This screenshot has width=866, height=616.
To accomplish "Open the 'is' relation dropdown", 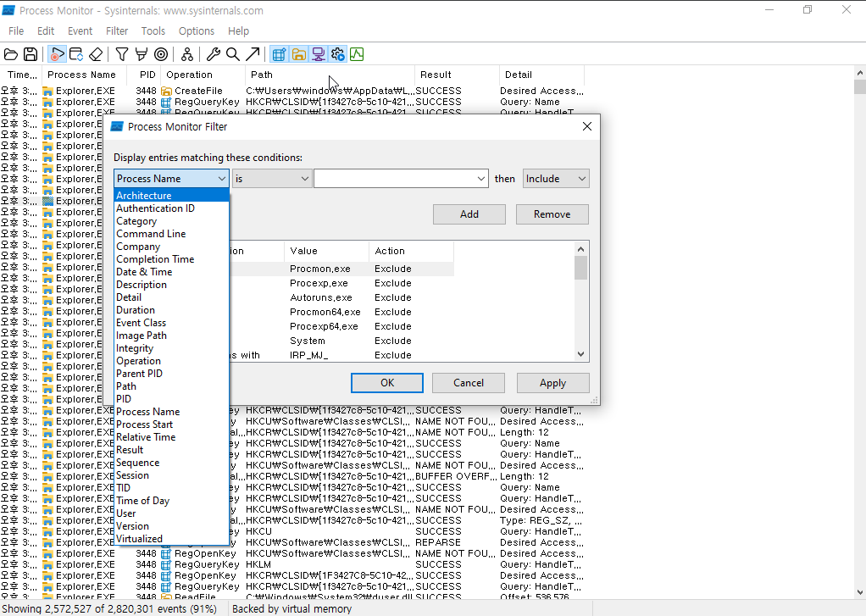I will (x=271, y=179).
